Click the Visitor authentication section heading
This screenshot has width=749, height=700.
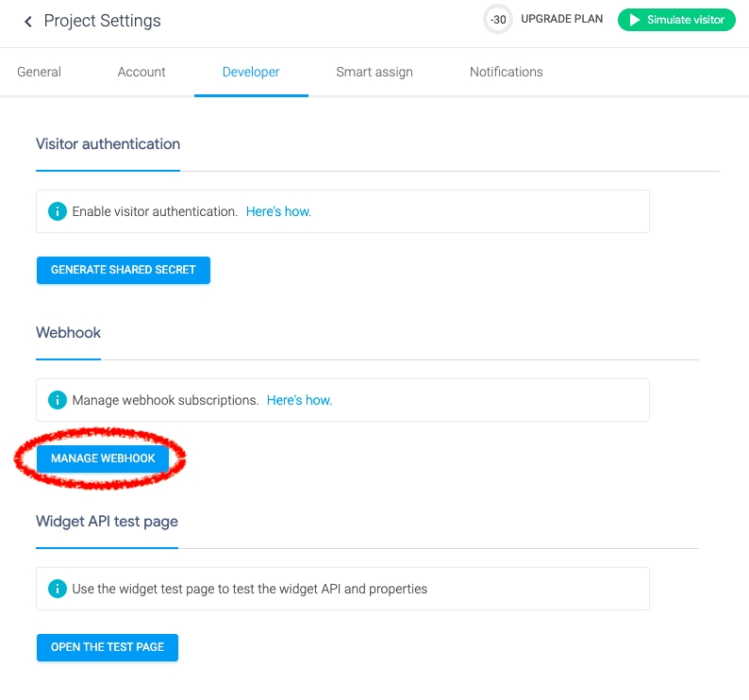108,144
